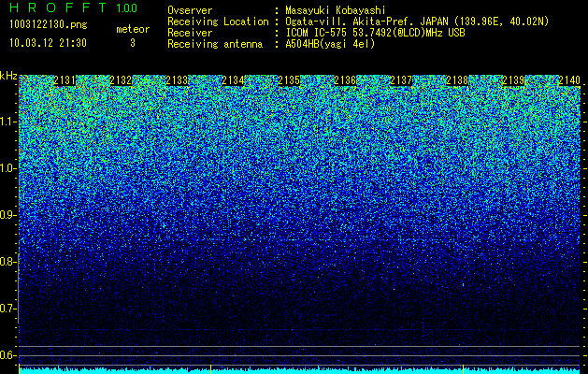Click the 2138 time marker
The width and height of the screenshot is (588, 374).
(457, 80)
